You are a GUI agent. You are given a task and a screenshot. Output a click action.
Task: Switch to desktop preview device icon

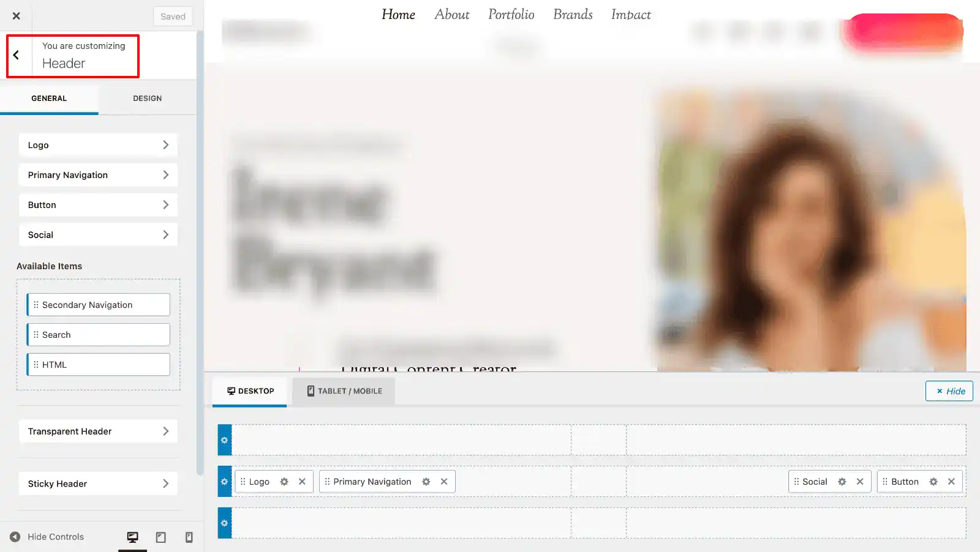(x=132, y=537)
